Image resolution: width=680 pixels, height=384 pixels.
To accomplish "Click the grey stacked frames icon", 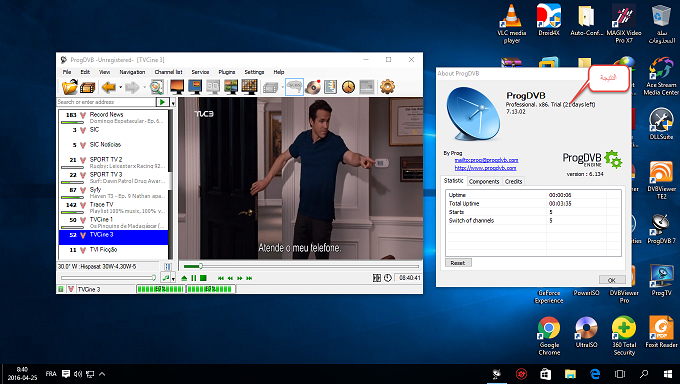I will pos(271,88).
